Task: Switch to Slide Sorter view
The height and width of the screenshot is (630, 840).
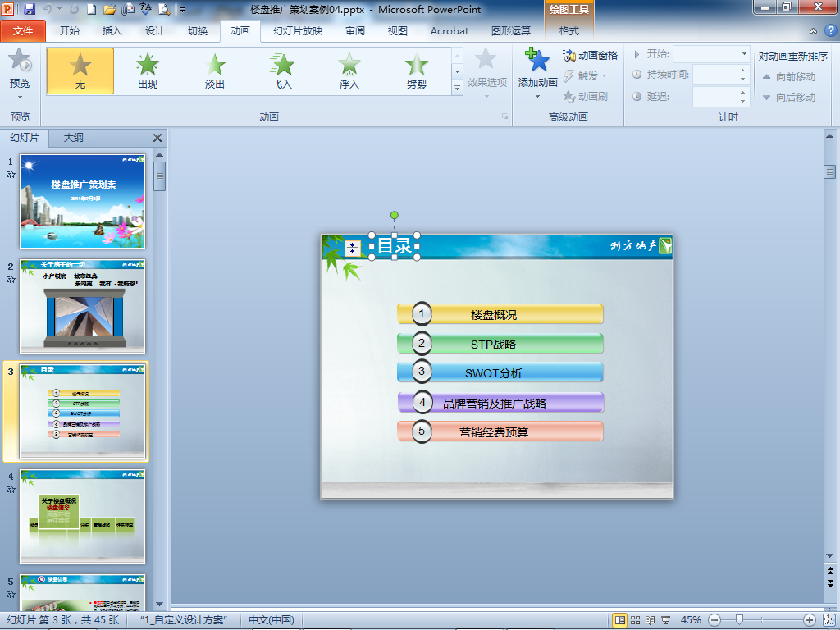Action: point(636,620)
